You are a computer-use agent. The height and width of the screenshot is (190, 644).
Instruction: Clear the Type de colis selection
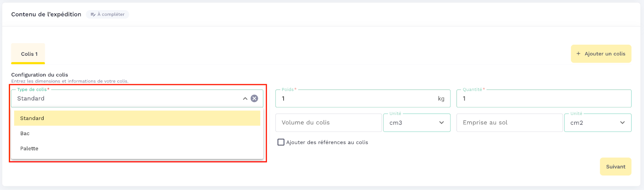(x=254, y=98)
